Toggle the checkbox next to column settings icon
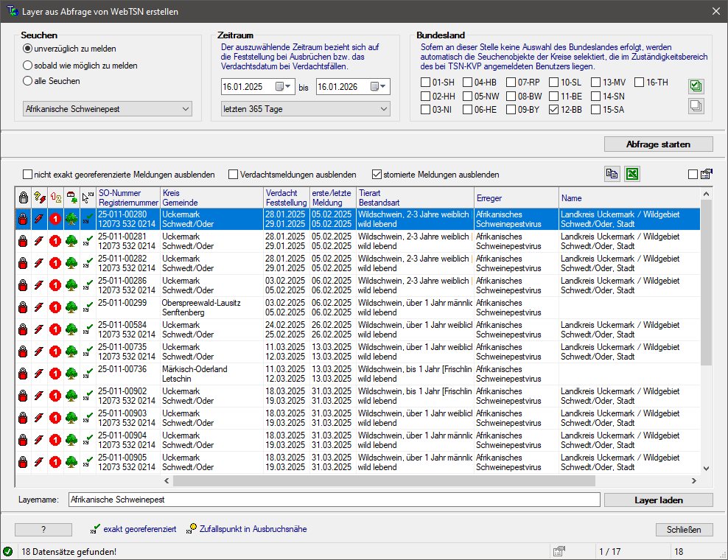 (x=693, y=174)
